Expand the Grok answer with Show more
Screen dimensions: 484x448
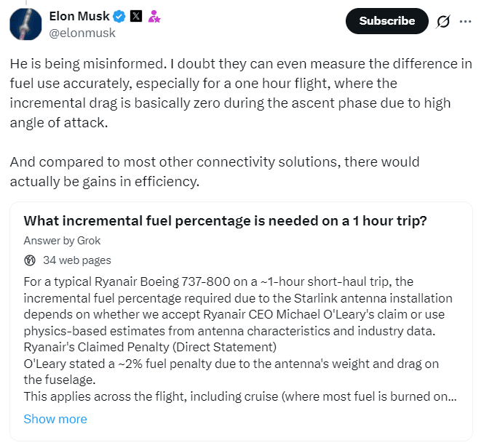point(55,419)
